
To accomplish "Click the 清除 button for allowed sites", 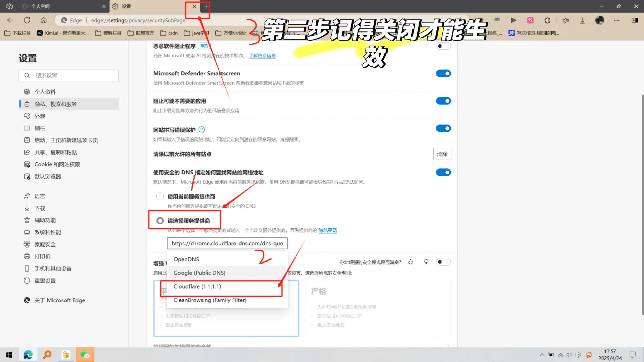I will pos(442,154).
